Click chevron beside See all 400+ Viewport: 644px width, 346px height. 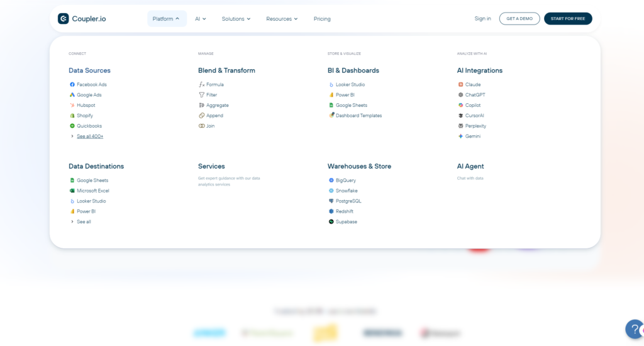[72, 136]
